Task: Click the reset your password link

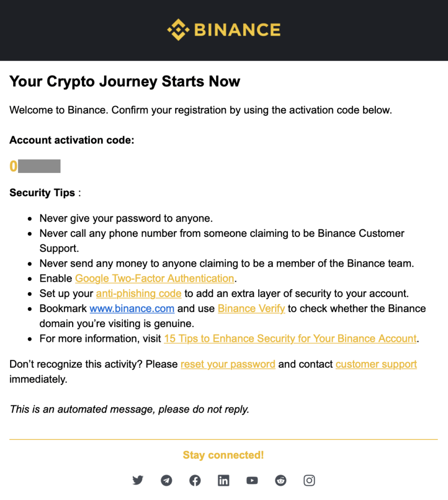Action: (228, 364)
